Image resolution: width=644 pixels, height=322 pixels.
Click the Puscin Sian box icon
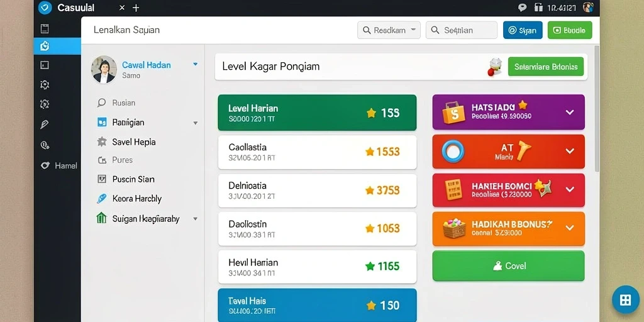coord(102,179)
